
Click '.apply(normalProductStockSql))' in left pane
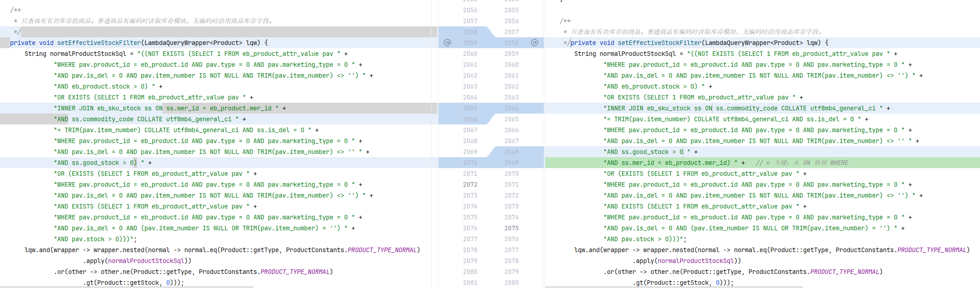coord(137,261)
